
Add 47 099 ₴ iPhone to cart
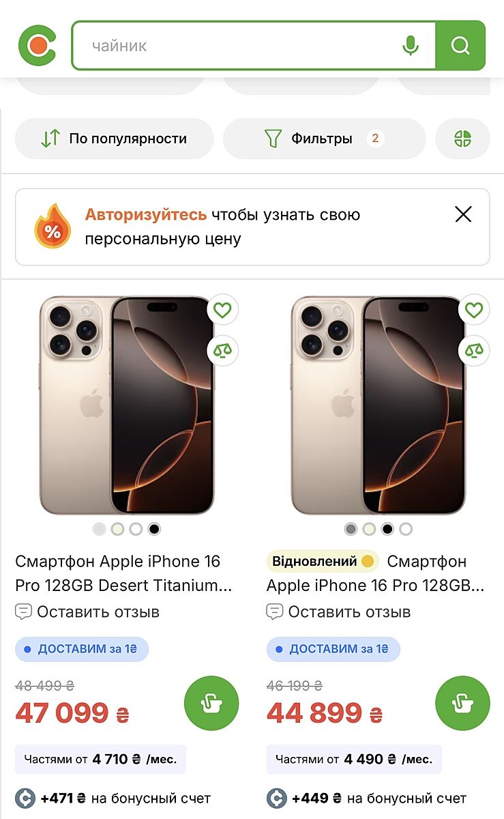(211, 703)
